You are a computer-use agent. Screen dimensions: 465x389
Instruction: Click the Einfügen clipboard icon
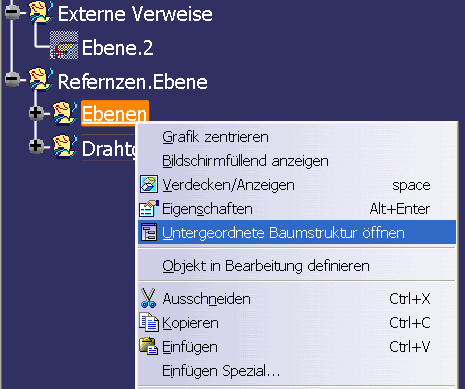(149, 346)
